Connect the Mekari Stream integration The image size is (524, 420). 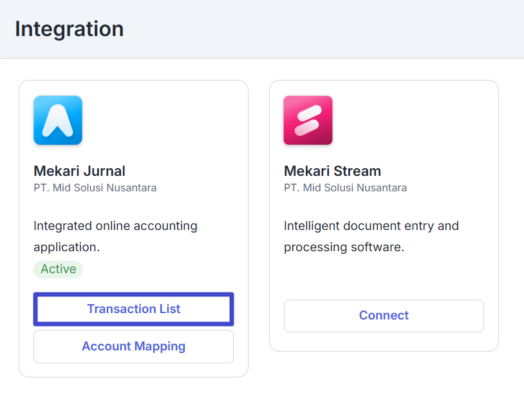click(384, 316)
